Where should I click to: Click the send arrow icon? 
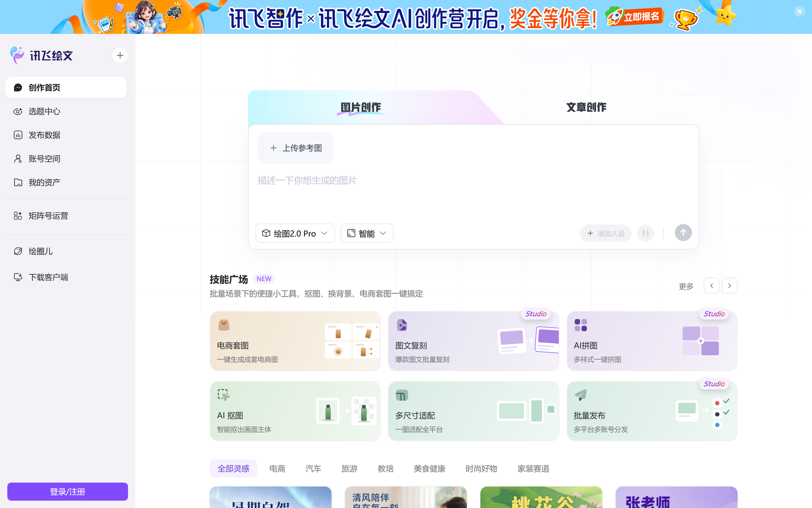683,233
